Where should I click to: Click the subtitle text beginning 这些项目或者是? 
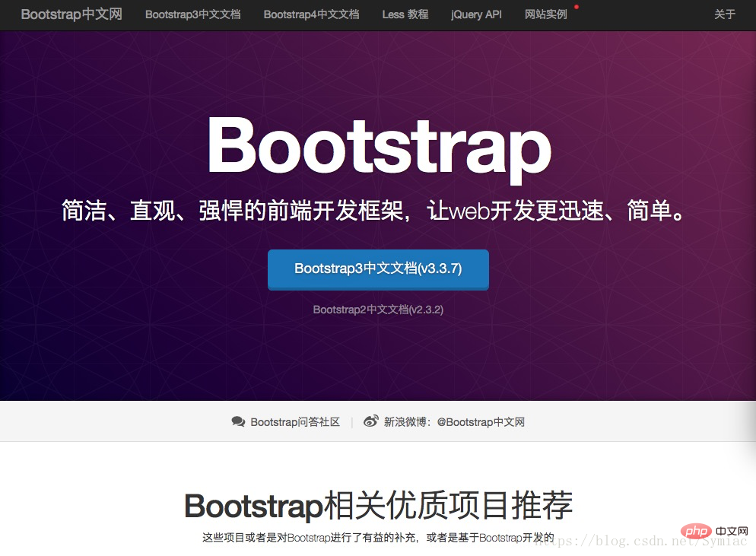(378, 537)
